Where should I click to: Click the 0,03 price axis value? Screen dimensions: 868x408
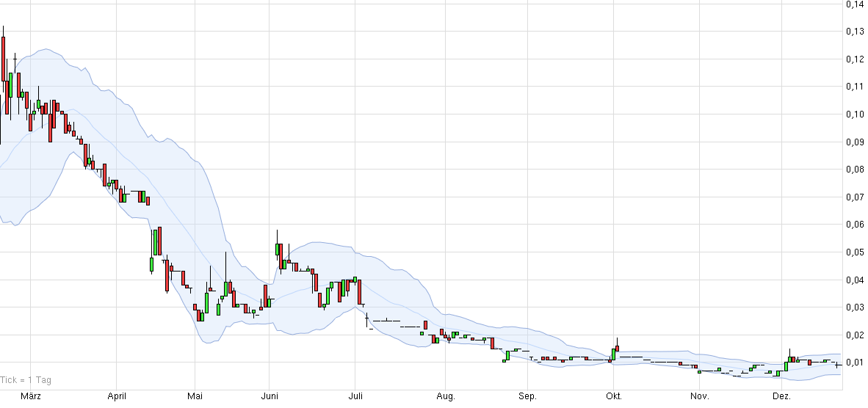click(856, 307)
